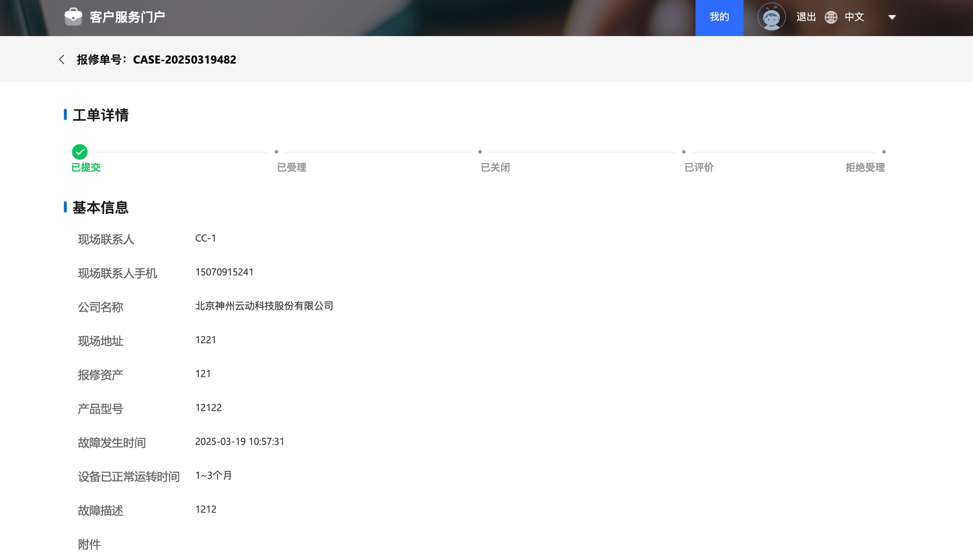
Task: Click the case number CASE-20250319482
Action: click(x=184, y=59)
